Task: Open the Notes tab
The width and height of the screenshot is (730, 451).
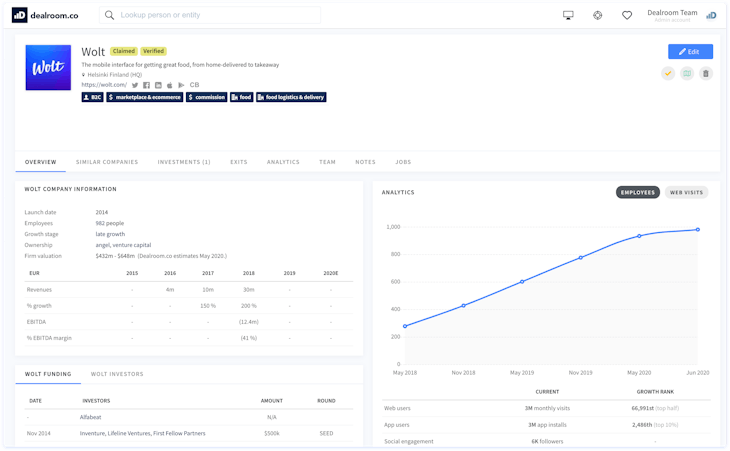Action: [x=365, y=162]
